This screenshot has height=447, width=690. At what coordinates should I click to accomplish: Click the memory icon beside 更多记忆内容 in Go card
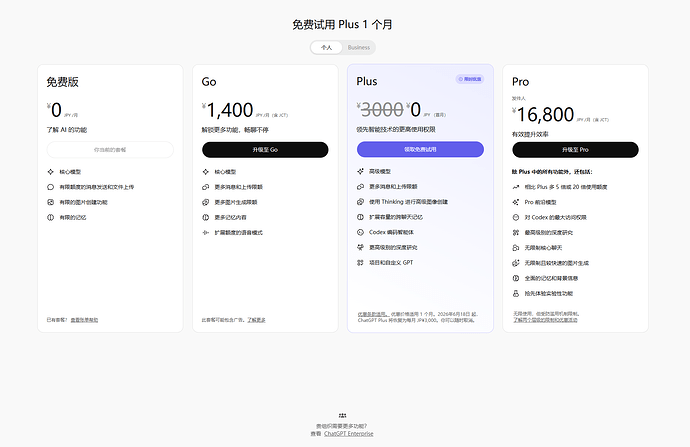pos(206,217)
